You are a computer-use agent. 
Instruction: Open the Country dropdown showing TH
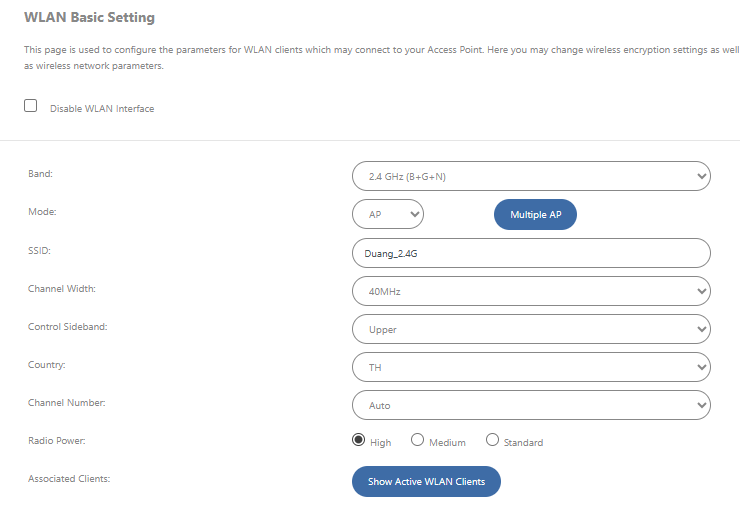click(531, 367)
